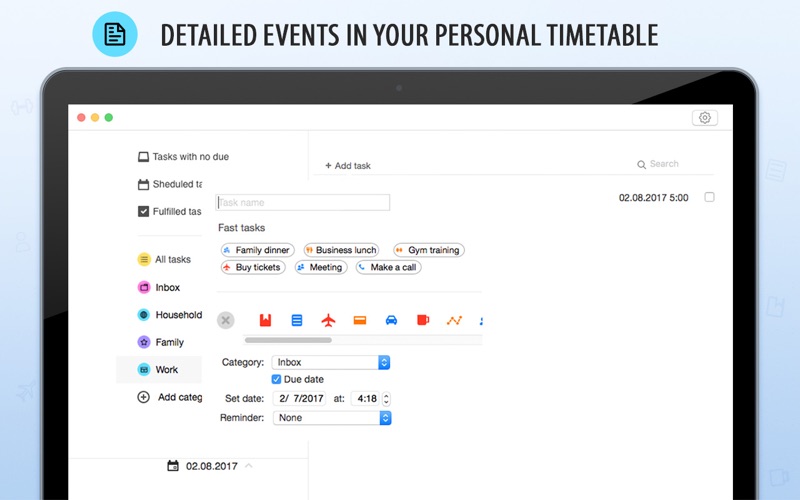
Task: Click Add category plus button
Action: pos(143,397)
